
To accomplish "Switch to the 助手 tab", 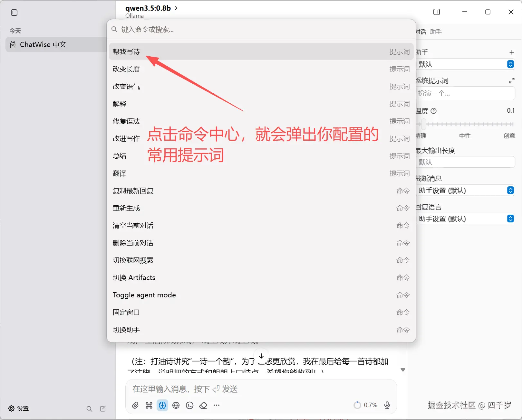I will click(436, 32).
